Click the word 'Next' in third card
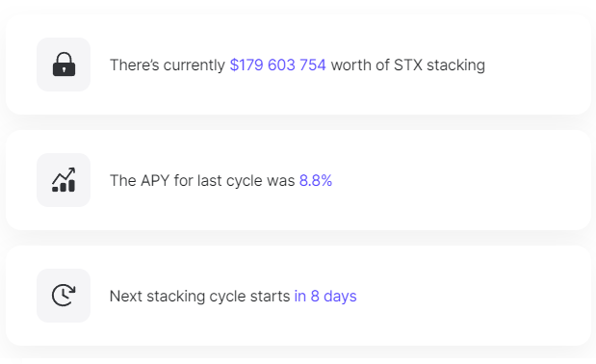The height and width of the screenshot is (364, 596). (126, 296)
